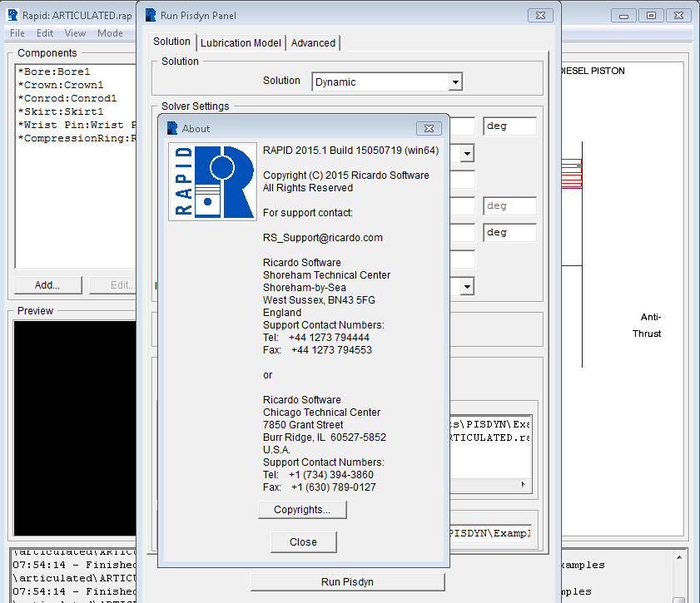Click the Run Pisdyn Panel title icon
700x603 pixels.
coord(151,15)
